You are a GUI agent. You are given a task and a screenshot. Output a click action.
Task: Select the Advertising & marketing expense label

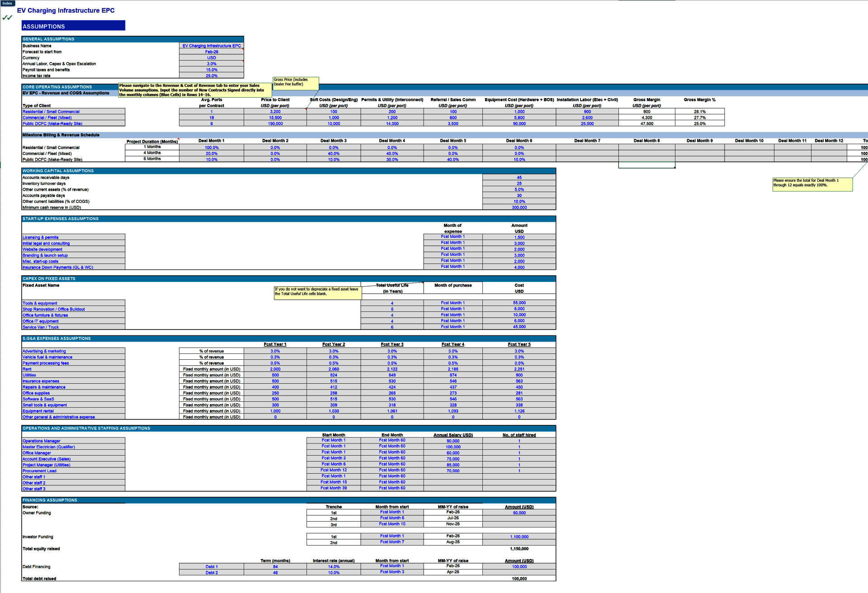pos(44,351)
